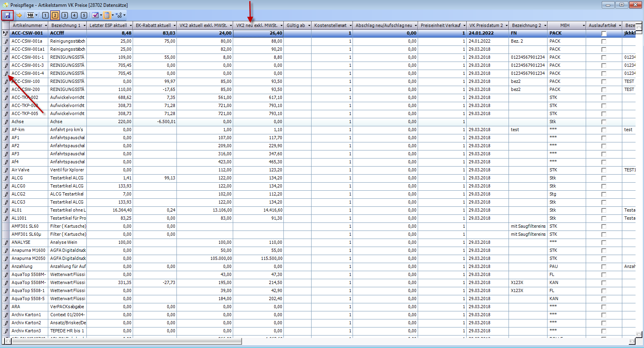
Task: Click the yellow arrow toolbar icon
Action: pos(19,15)
